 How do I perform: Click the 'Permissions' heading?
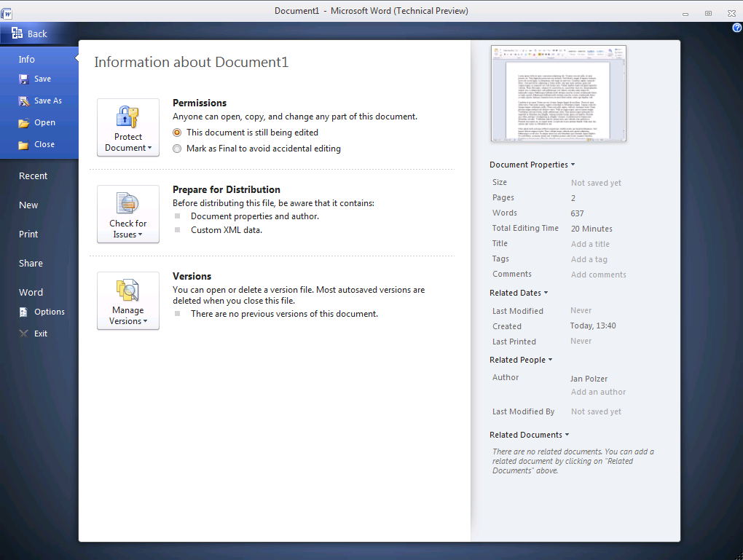200,103
